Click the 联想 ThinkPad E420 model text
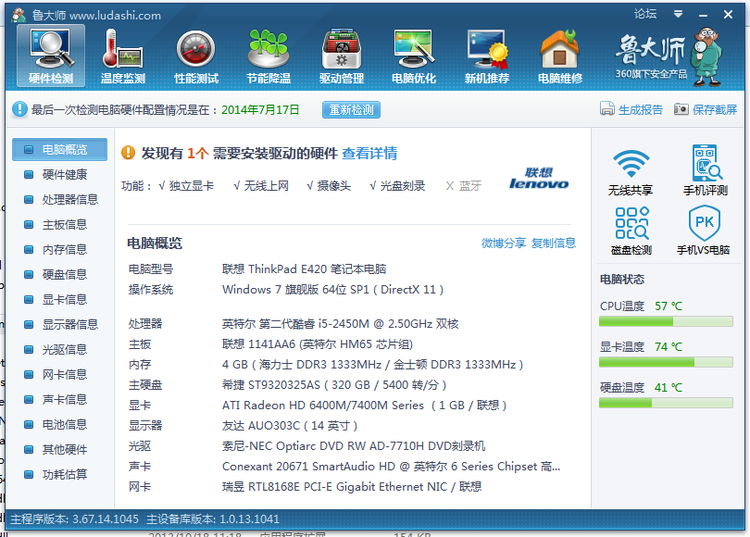The image size is (750, 537). click(304, 269)
